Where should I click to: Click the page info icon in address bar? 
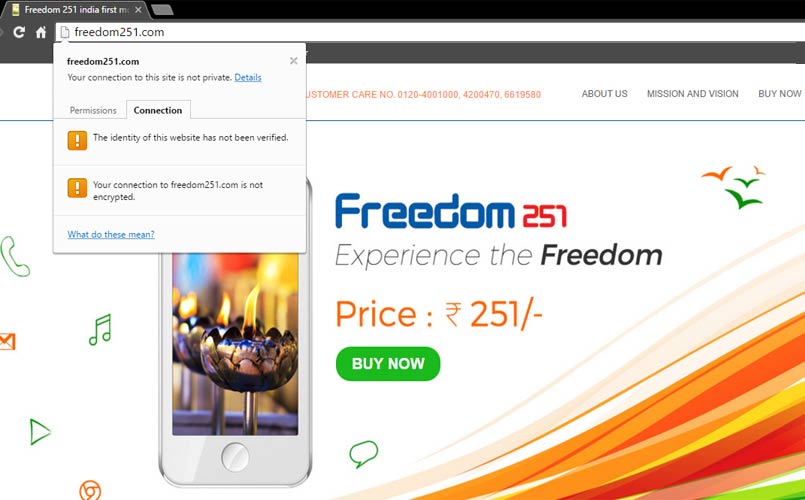(65, 32)
